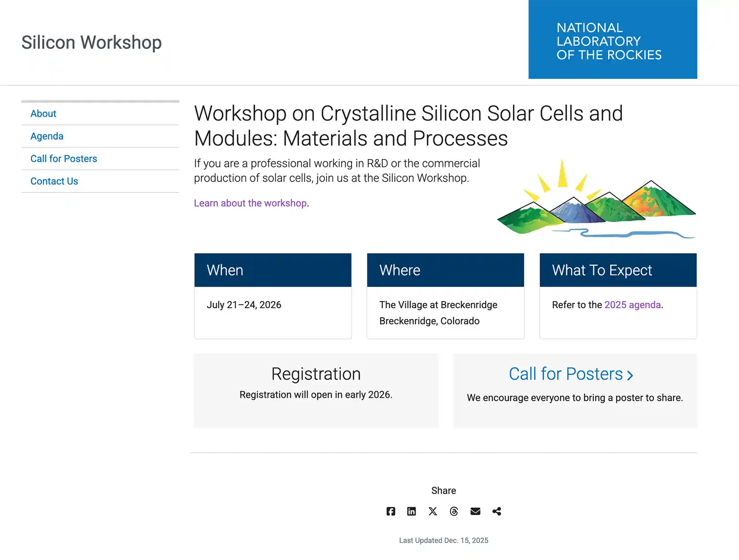The width and height of the screenshot is (739, 560).
Task: Share the workshop on LinkedIn
Action: click(411, 511)
